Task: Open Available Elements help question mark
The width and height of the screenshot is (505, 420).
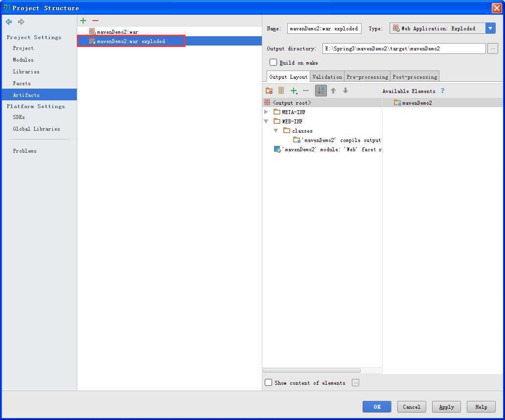Action: tap(442, 91)
